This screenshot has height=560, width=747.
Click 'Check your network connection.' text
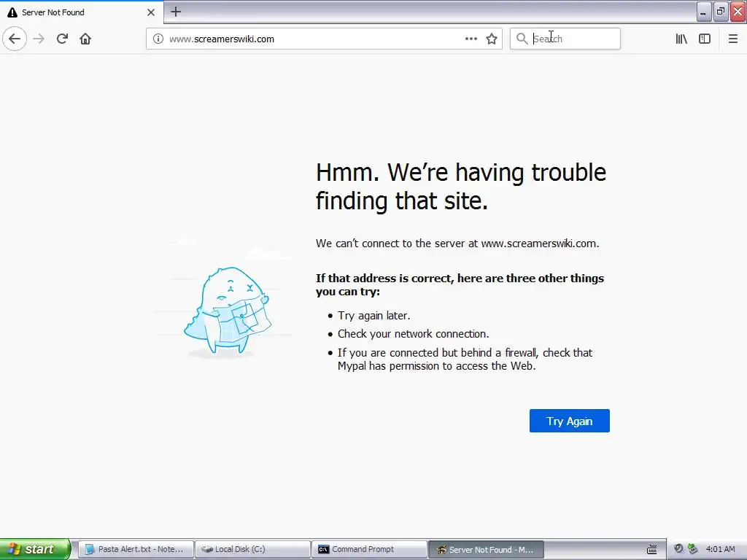[x=413, y=334]
